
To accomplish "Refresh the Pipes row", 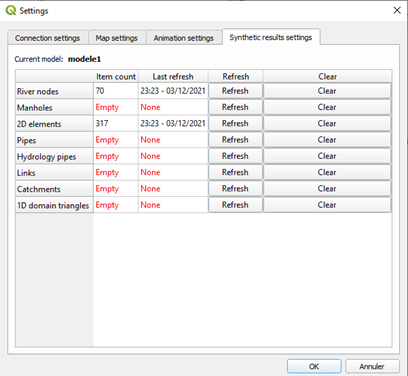I will tap(235, 140).
